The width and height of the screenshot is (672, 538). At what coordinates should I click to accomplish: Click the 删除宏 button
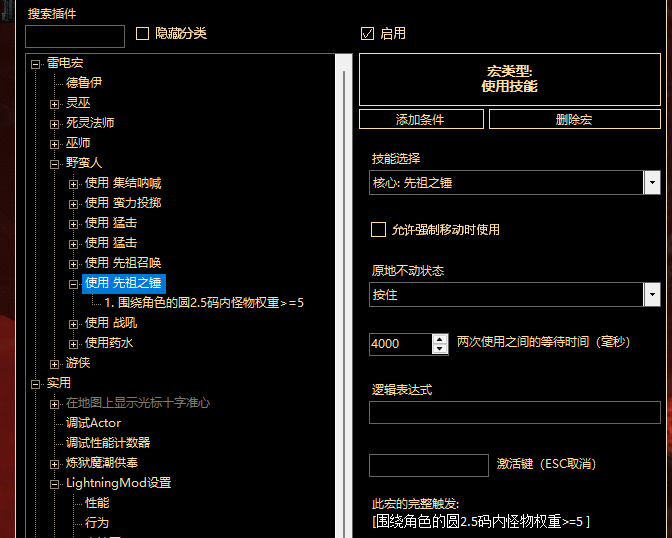[x=574, y=119]
